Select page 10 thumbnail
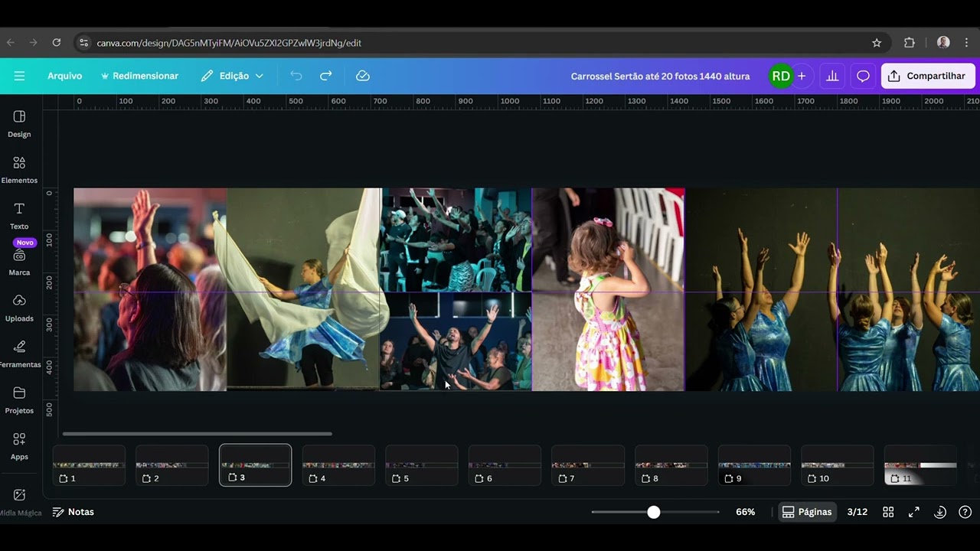This screenshot has height=551, width=980. click(x=837, y=465)
